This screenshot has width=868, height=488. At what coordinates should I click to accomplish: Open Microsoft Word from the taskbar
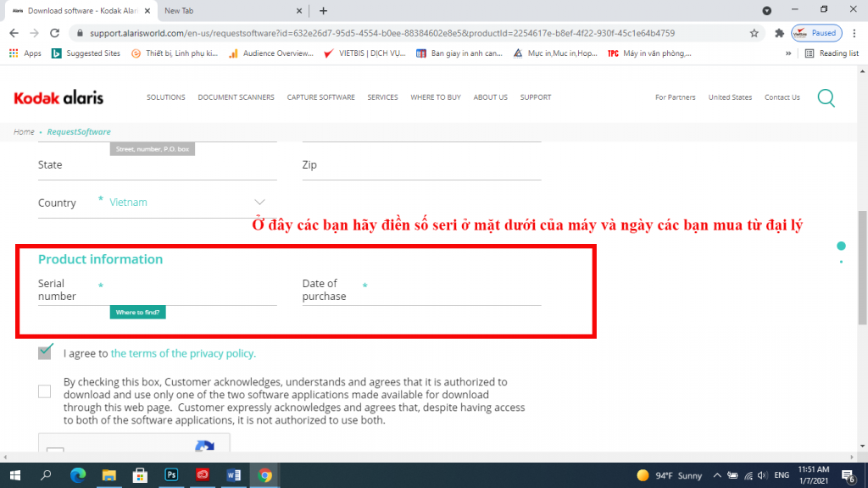[233, 475]
